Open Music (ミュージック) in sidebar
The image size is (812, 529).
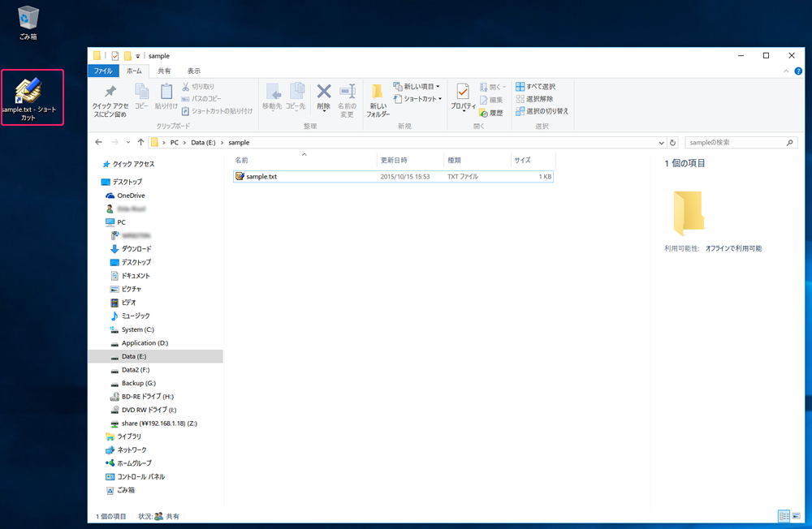pyautogui.click(x=130, y=316)
